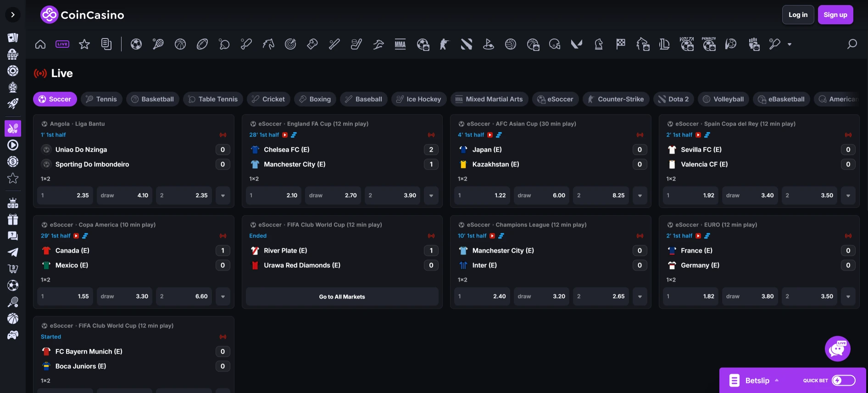The image size is (868, 393).
Task: Click the Log in button
Action: pyautogui.click(x=798, y=15)
